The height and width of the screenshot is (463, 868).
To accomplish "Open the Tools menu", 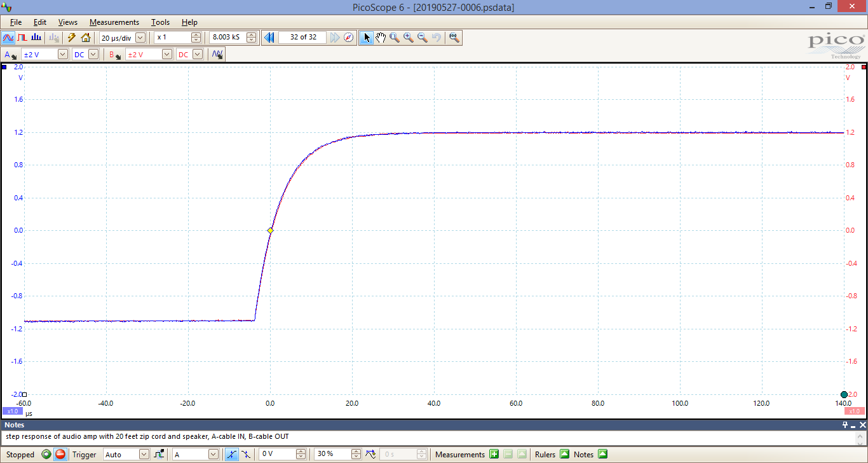I will click(x=161, y=22).
